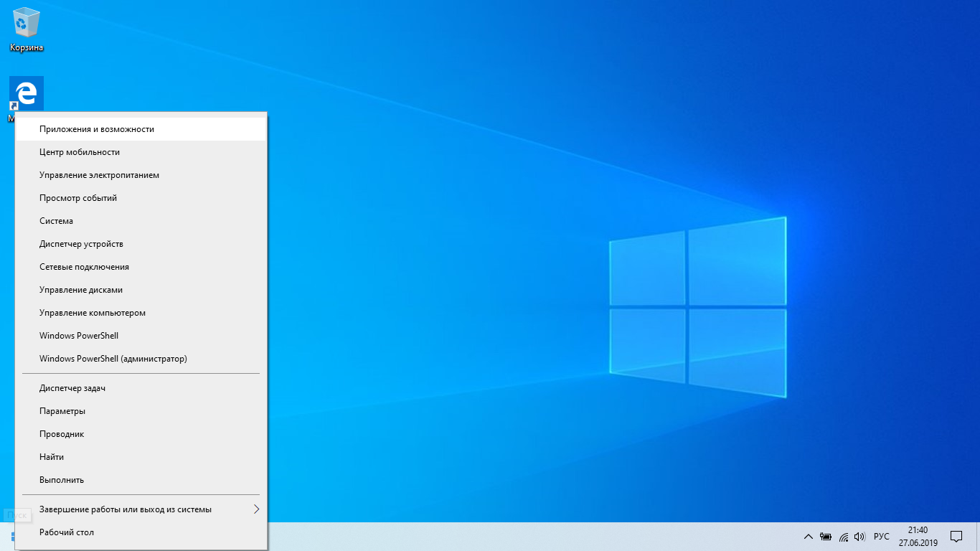Launch Windows PowerShell (администратор)
The width and height of the screenshot is (980, 551).
141,359
